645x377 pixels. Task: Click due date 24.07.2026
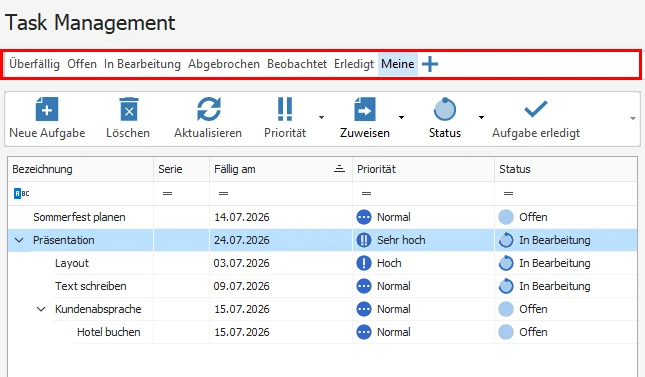tap(242, 240)
